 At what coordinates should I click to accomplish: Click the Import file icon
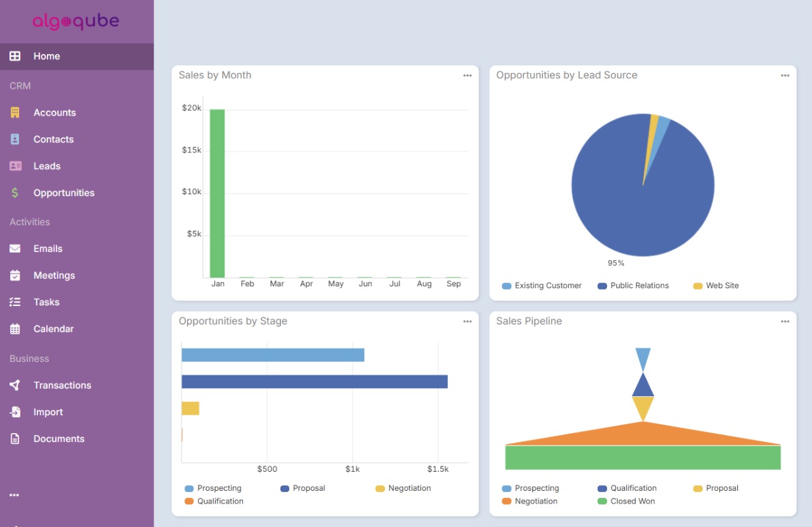click(x=15, y=412)
